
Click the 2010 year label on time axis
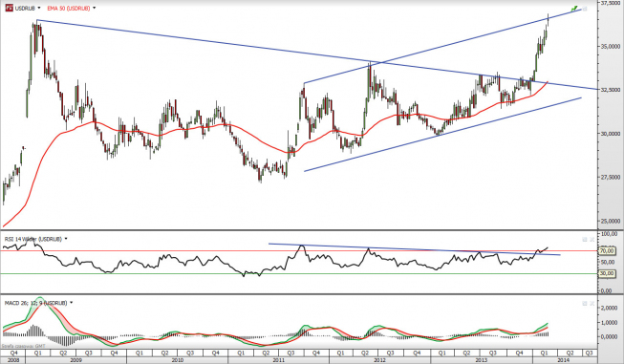177,360
